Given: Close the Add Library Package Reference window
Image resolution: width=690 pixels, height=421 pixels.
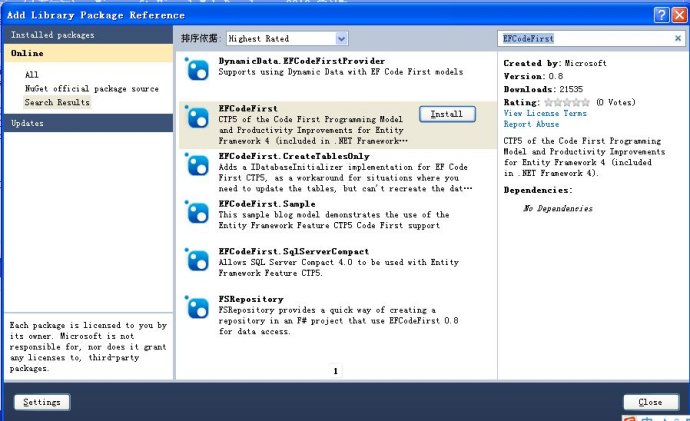Looking at the screenshot, I should tap(680, 15).
